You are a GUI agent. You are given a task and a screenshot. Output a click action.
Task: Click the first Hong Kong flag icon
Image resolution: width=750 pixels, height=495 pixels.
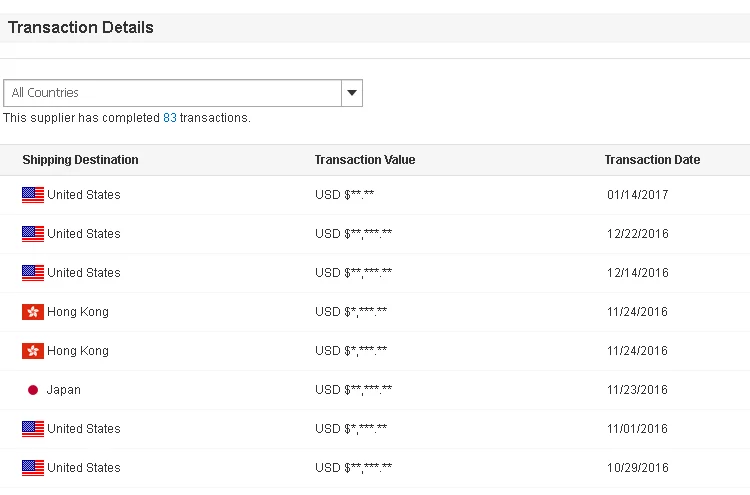tap(33, 312)
